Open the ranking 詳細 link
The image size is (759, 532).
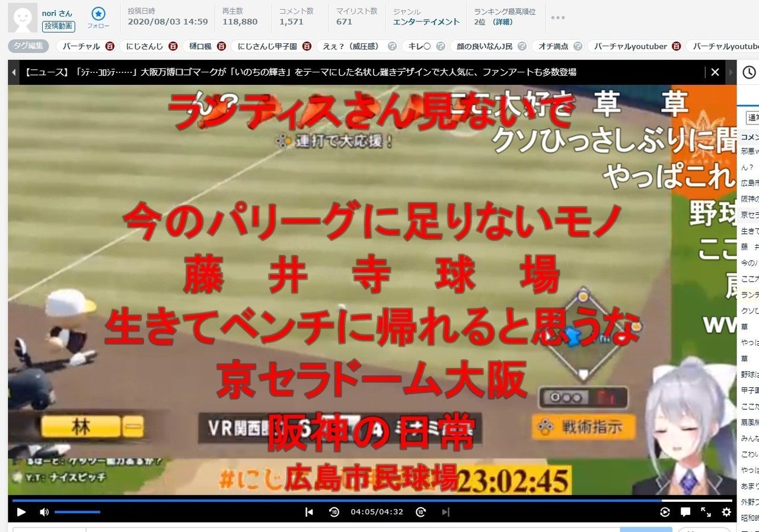click(503, 21)
